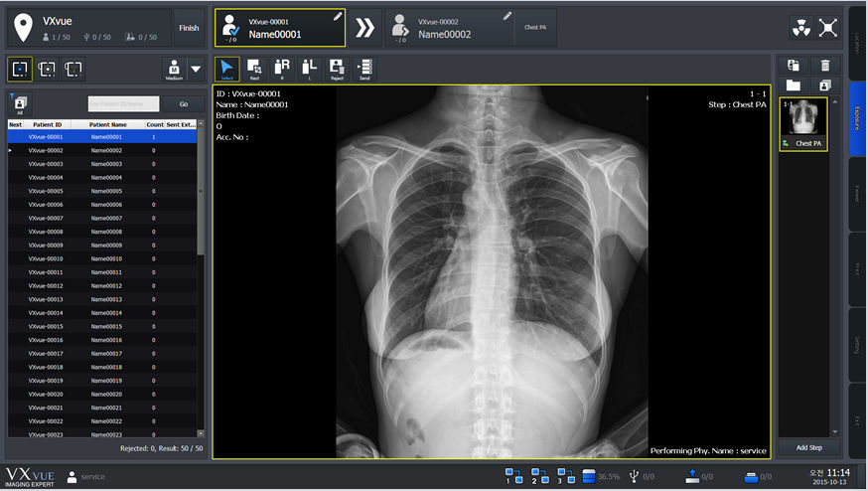Screen dimensions: 868x491
Task: Select patient row VXvue-00021
Action: [102, 408]
